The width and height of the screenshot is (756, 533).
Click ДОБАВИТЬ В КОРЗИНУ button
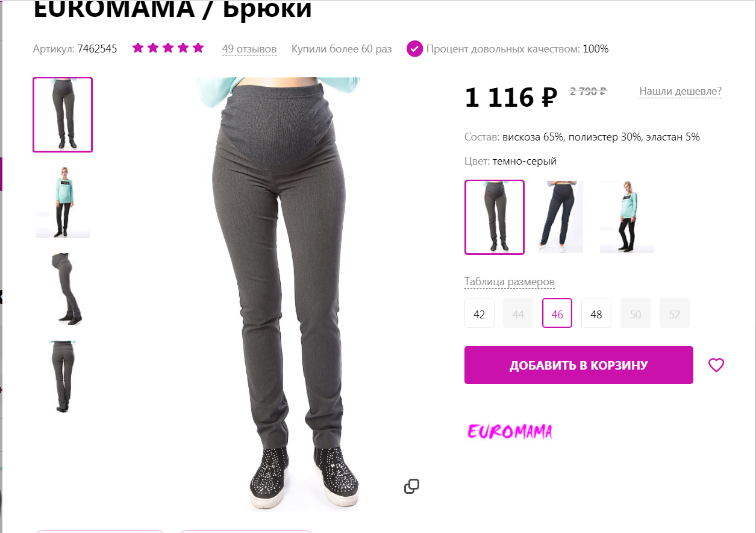coord(579,365)
